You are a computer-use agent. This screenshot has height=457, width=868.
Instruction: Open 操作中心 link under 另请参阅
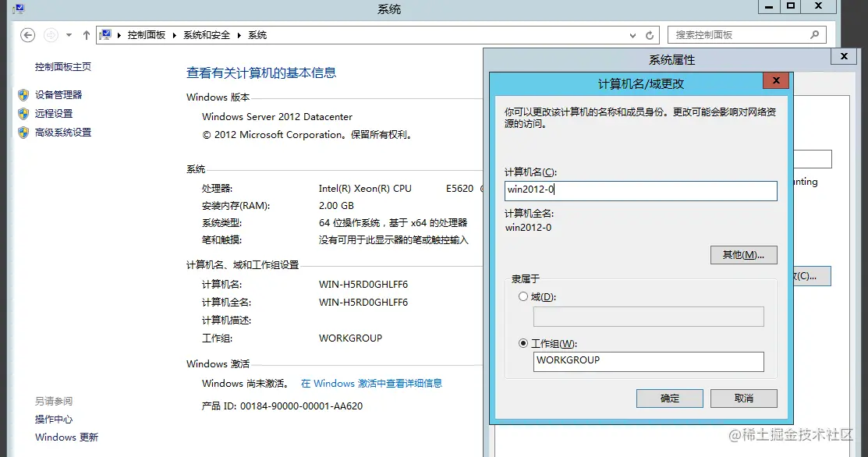54,419
